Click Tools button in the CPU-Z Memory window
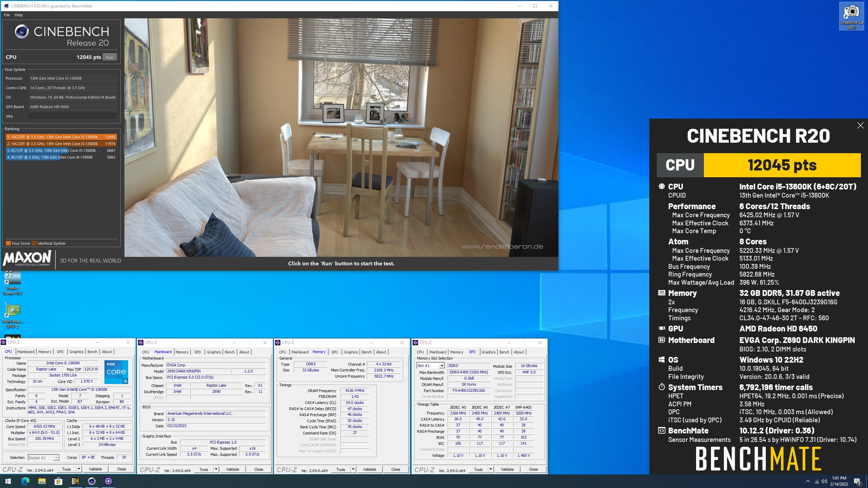Viewport: 868px width, 488px height. pos(341,469)
